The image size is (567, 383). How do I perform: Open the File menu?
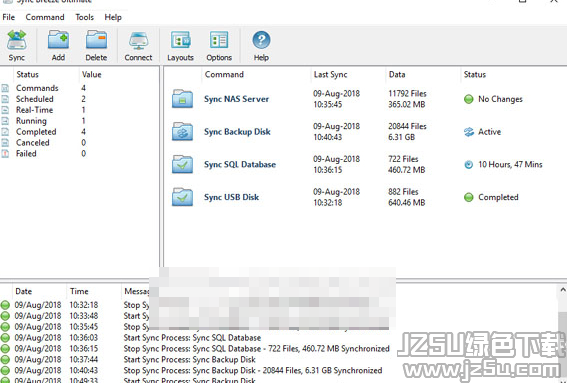click(x=9, y=17)
